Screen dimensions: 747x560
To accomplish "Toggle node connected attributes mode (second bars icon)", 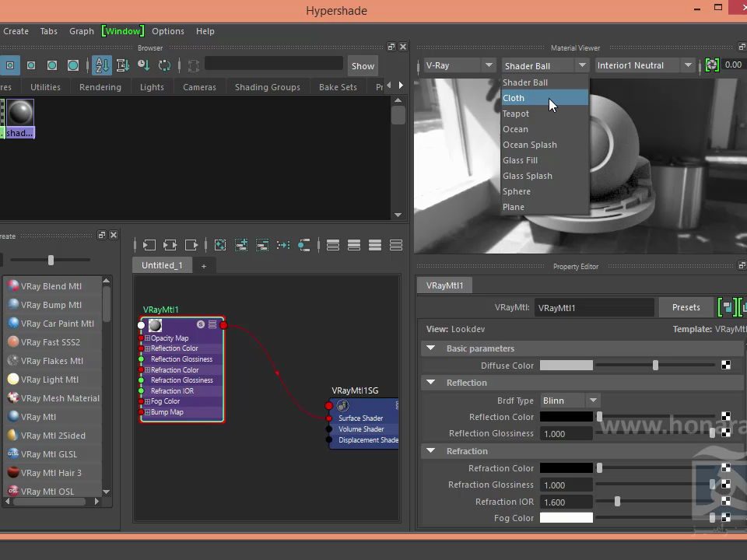I will (354, 245).
